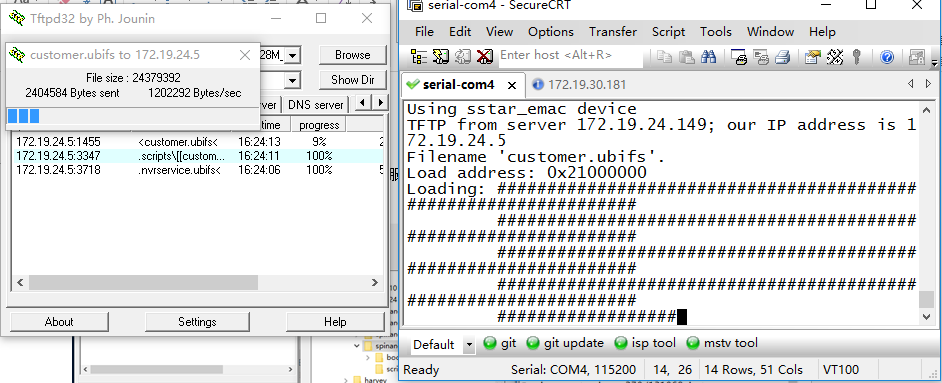The width and height of the screenshot is (942, 383).
Task: Click the green git button
Action: click(500, 343)
